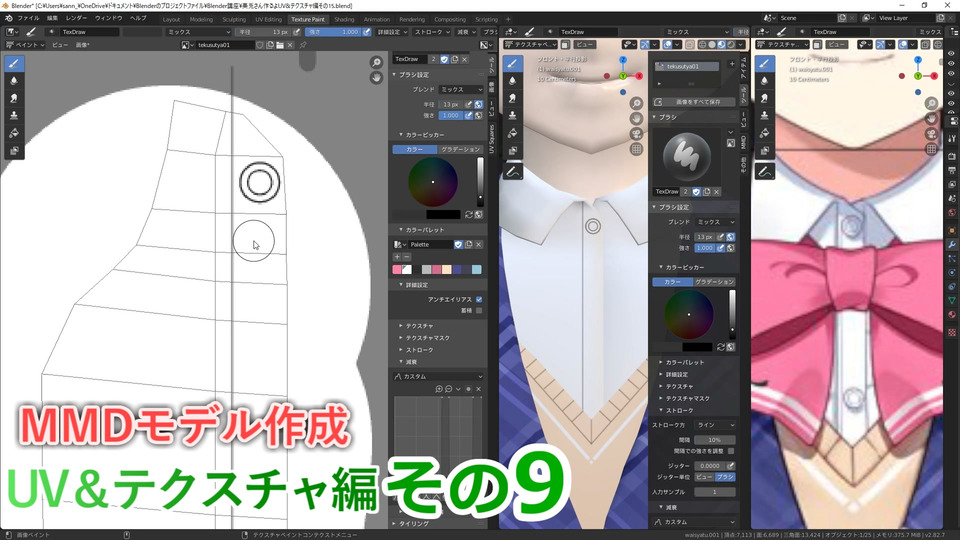960x540 pixels.
Task: Open Object Data green triangle properties tab
Action: click(951, 300)
